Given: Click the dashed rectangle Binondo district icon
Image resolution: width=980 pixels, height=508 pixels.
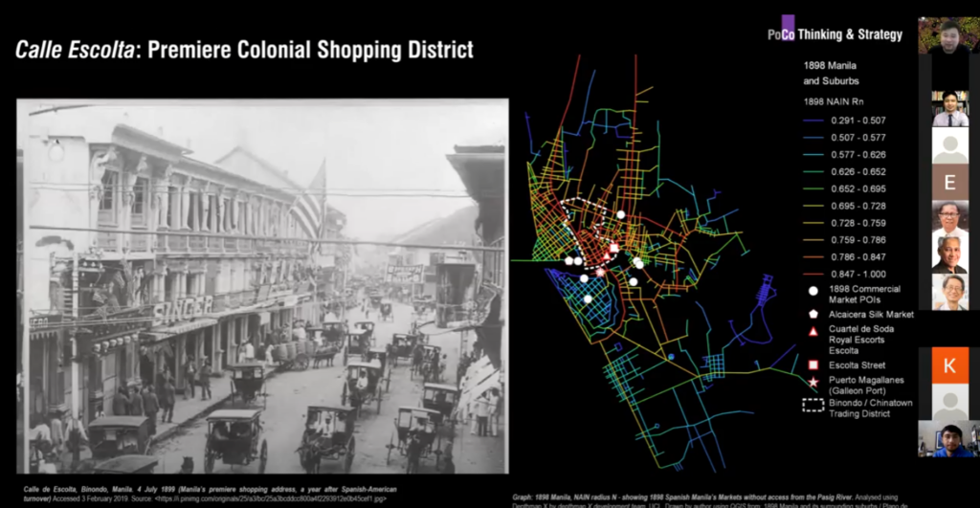Looking at the screenshot, I should pos(812,404).
